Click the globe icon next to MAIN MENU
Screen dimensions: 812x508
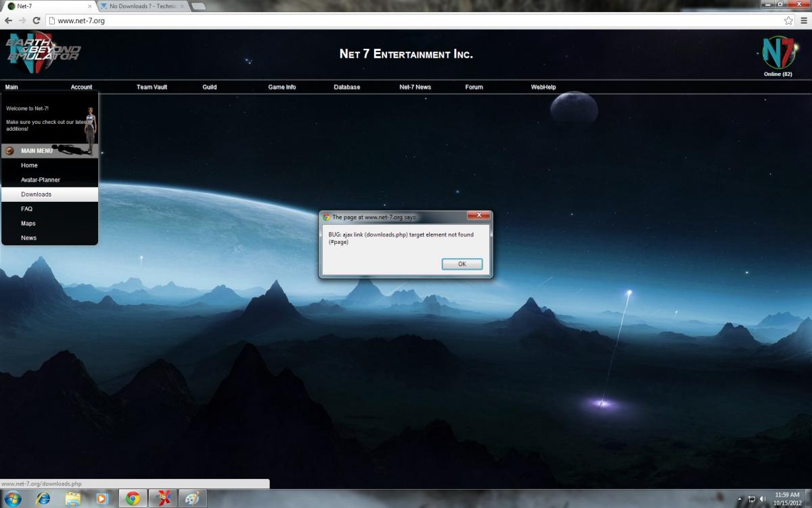9,150
